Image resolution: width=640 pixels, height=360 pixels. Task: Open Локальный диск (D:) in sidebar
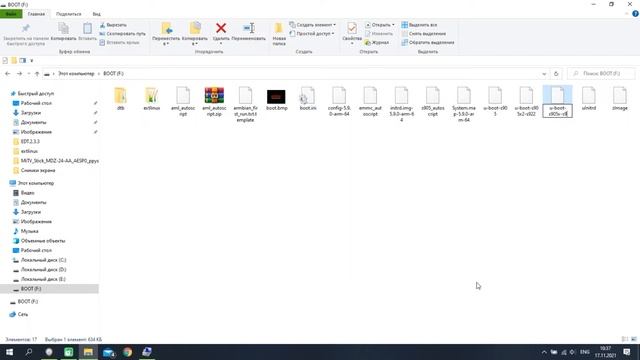[x=43, y=269]
